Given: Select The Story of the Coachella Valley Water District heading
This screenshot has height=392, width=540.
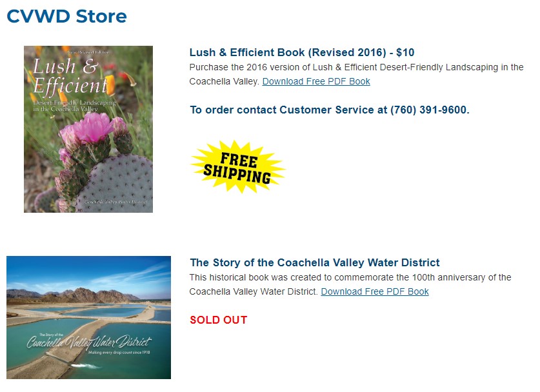Looking at the screenshot, I should tap(315, 262).
